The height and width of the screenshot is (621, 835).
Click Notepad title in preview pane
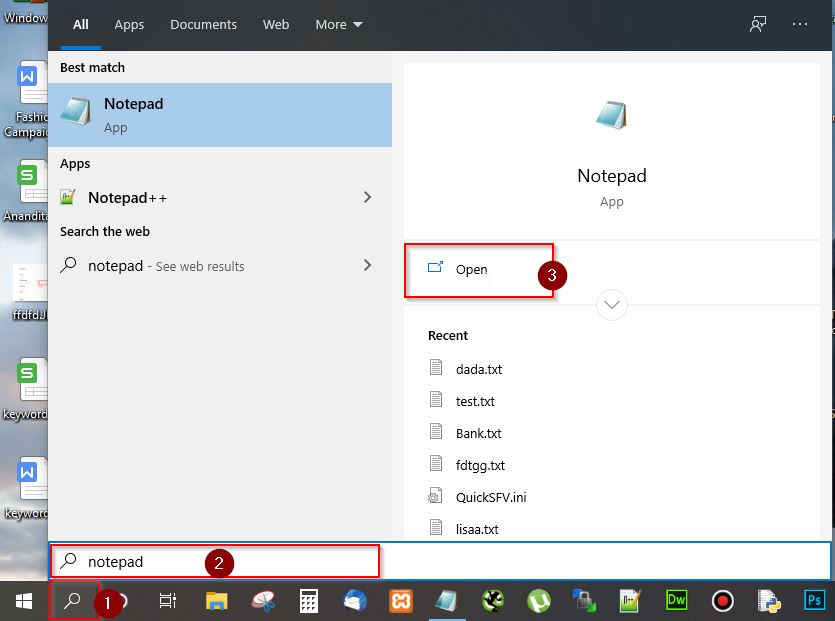[612, 176]
